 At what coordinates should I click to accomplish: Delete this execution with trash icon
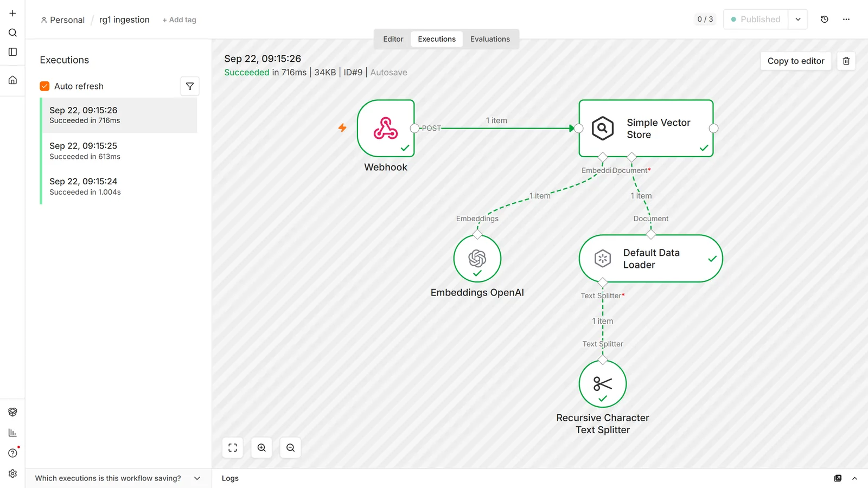[x=846, y=61]
